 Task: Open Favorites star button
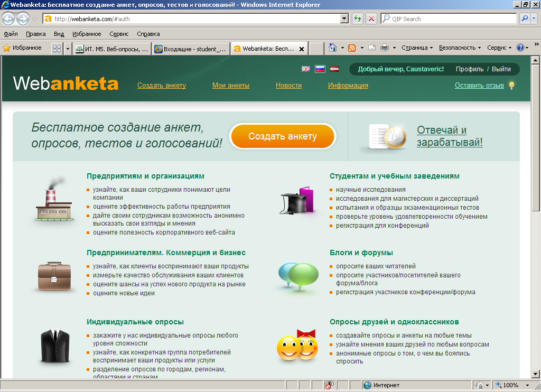(22, 48)
